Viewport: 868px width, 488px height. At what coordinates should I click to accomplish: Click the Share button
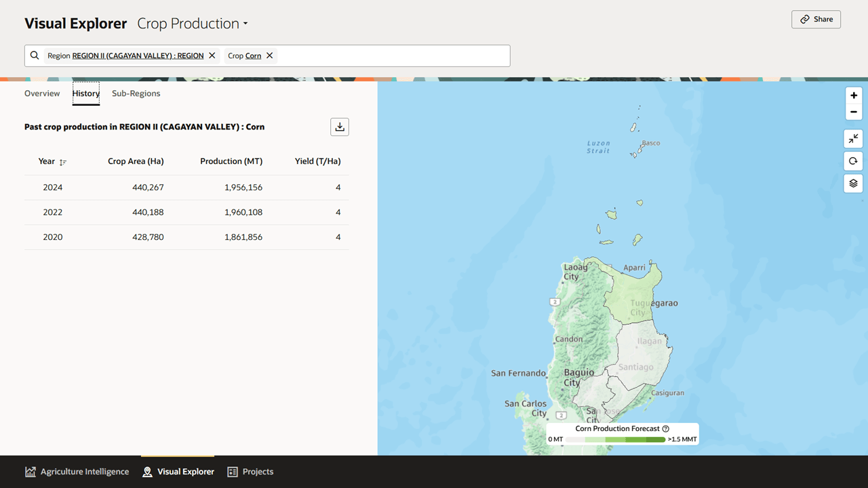[x=816, y=19]
